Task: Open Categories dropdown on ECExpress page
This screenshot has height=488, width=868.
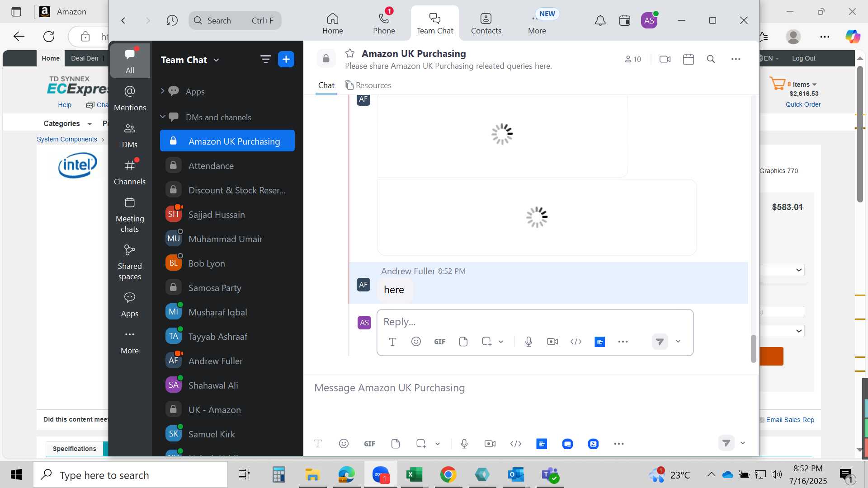Action: click(x=67, y=123)
